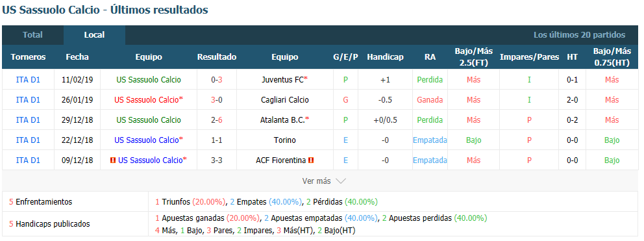Open Juventus FC team link

coord(283,80)
